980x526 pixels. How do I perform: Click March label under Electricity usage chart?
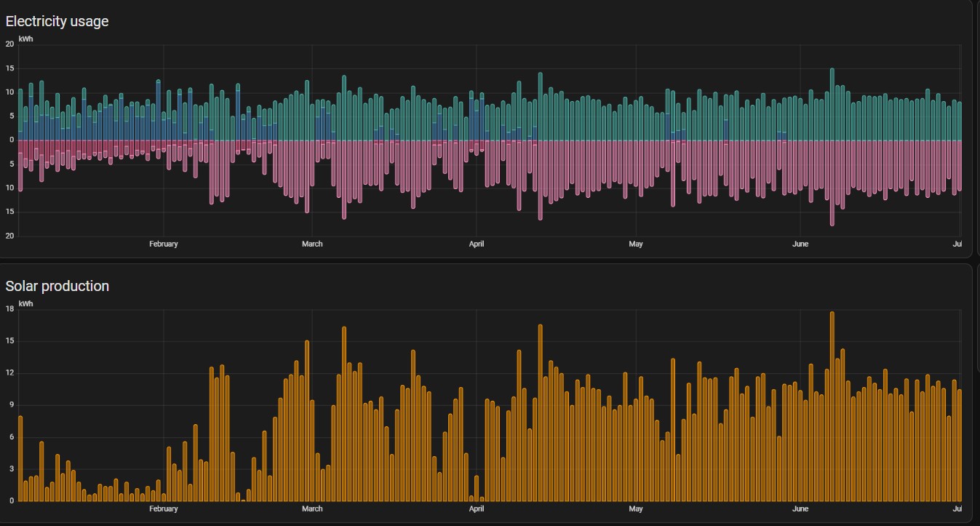pyautogui.click(x=312, y=244)
